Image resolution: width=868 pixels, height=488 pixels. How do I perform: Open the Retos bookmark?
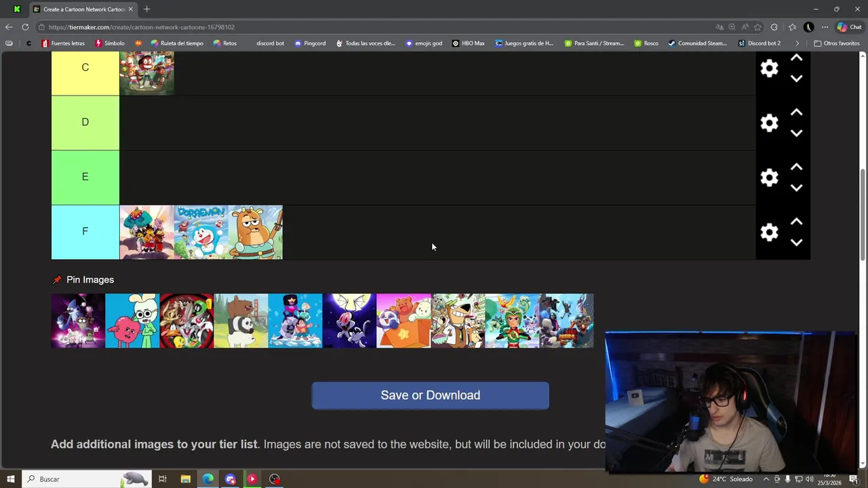pyautogui.click(x=225, y=43)
